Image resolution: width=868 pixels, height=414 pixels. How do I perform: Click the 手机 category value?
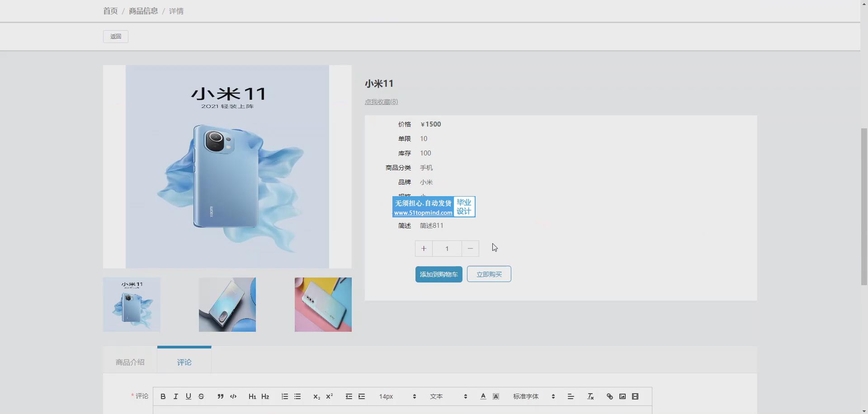point(426,168)
